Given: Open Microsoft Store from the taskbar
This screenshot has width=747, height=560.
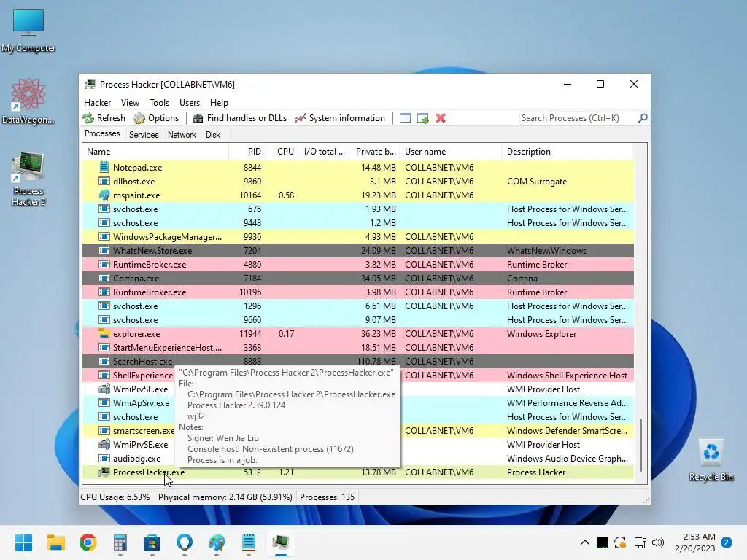Looking at the screenshot, I should (152, 542).
